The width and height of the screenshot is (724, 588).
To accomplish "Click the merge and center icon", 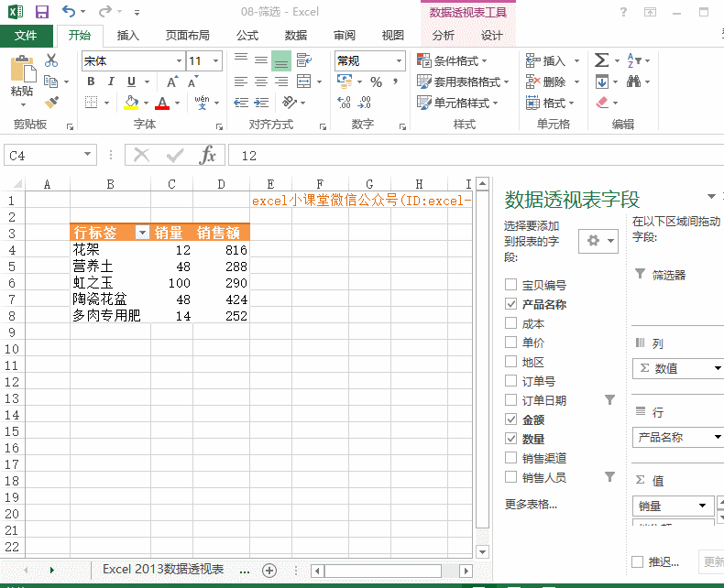I will (x=304, y=82).
